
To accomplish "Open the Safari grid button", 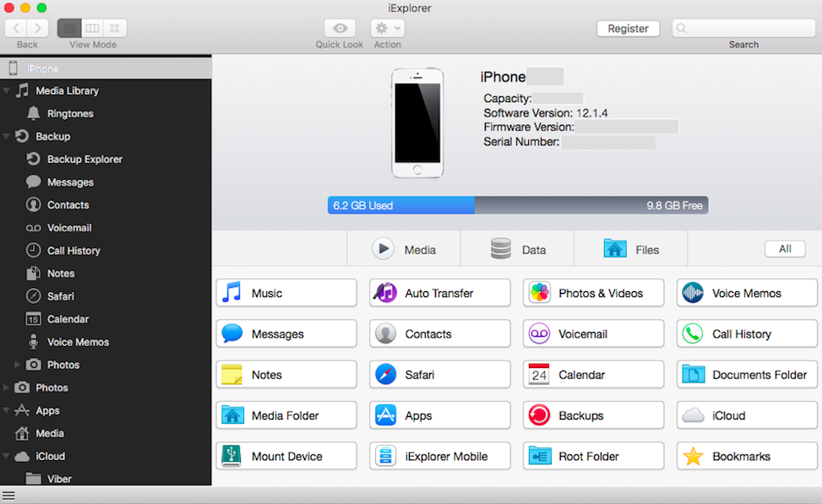I will click(440, 375).
